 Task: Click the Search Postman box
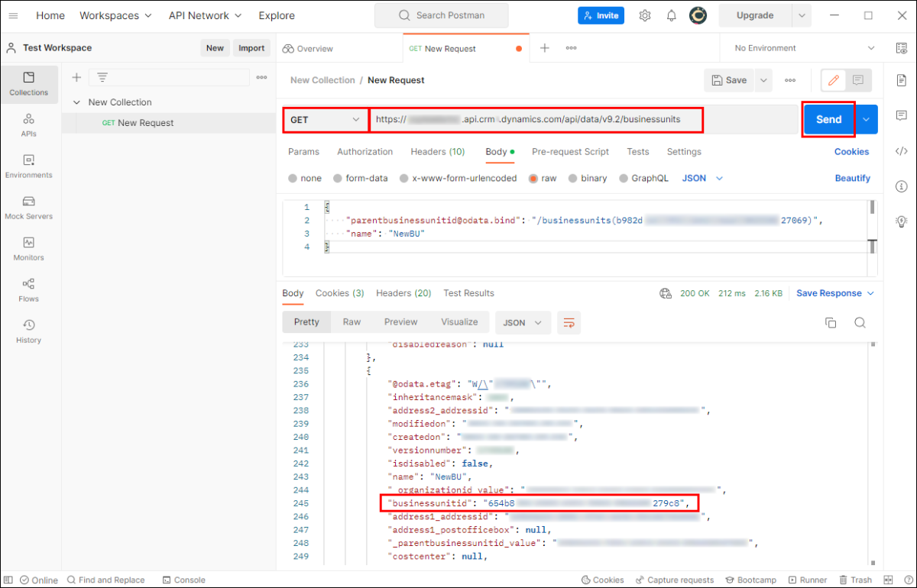(x=442, y=15)
